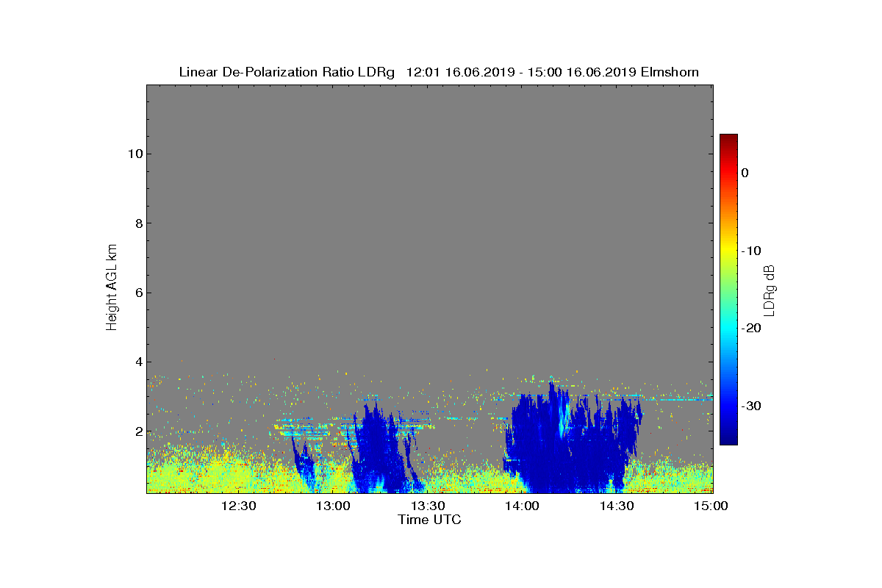
Task: Click the yellow section of the colorbar
Action: tap(728, 251)
